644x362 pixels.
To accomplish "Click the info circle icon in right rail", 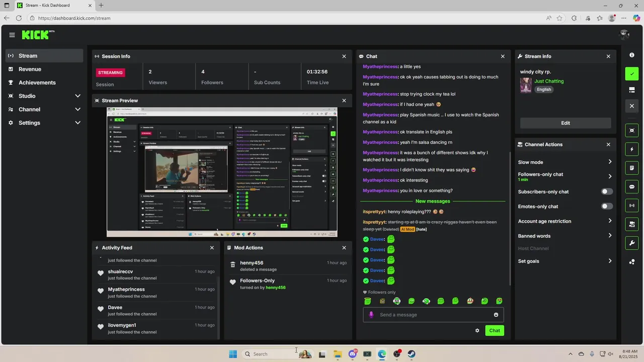I will point(632,55).
